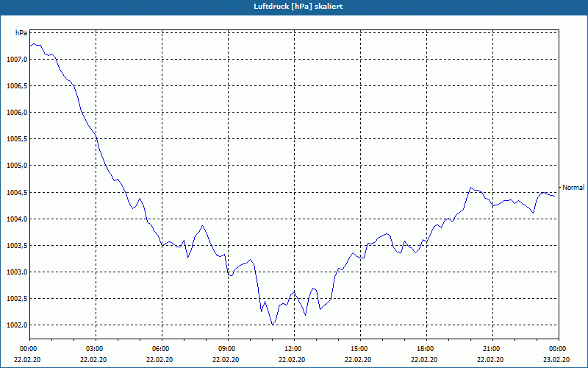Click the 12:00 time axis label

(x=294, y=349)
